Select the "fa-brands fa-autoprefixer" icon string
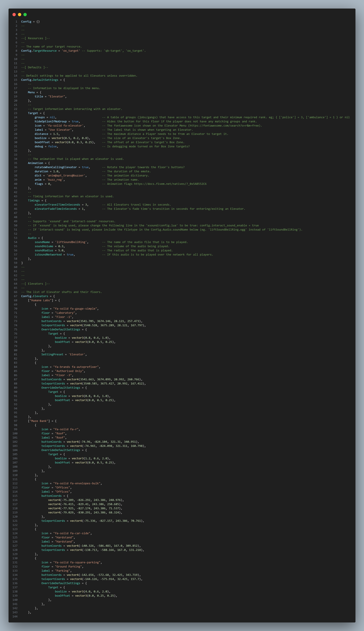Viewport: 364px width, 631px height. [x=76, y=367]
